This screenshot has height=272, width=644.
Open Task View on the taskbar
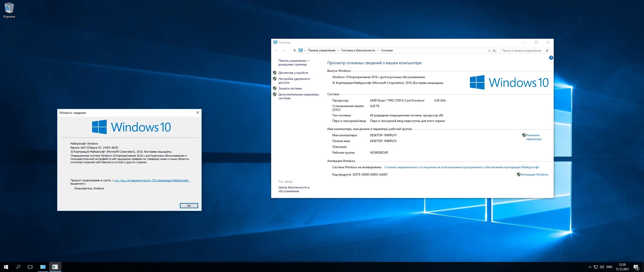pos(30,267)
